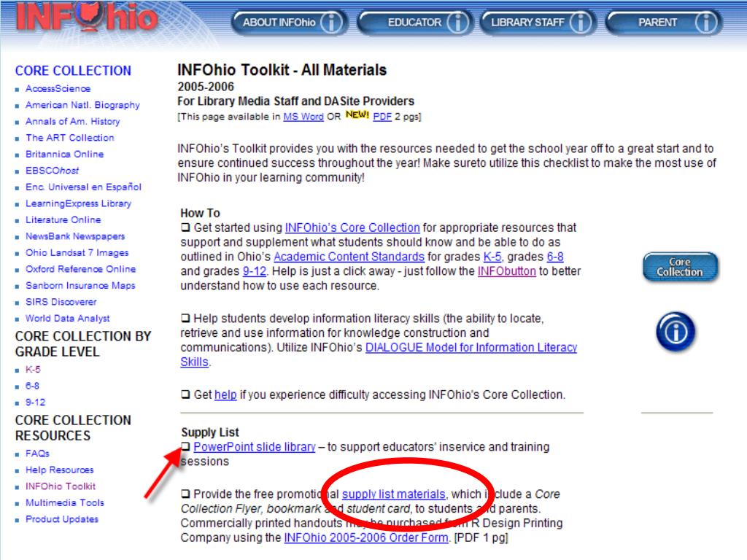Tick the checkbox before PowerPoint slide library
Viewport: 747px width, 560px height.
(x=185, y=447)
